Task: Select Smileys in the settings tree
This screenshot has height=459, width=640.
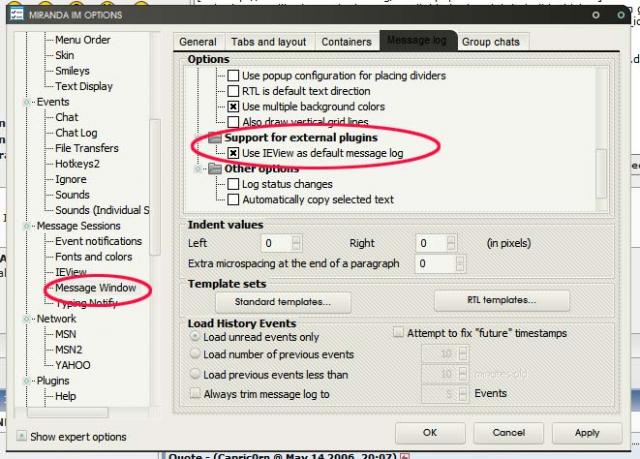Action: (72, 71)
